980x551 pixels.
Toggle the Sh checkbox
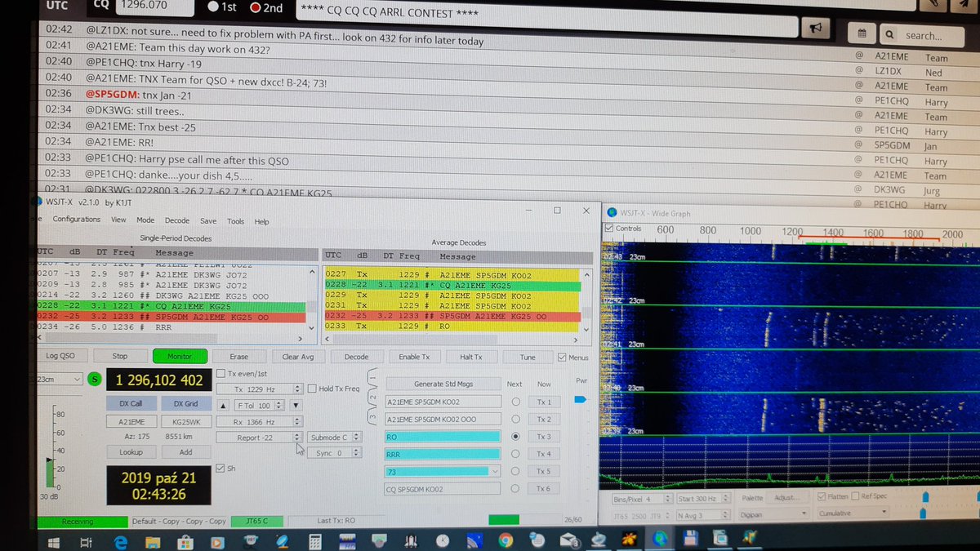(220, 469)
